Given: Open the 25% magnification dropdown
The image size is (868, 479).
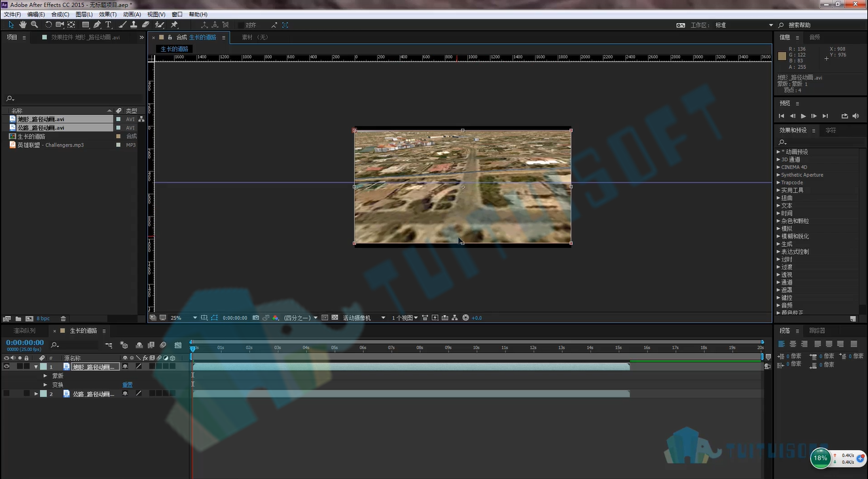Looking at the screenshot, I should click(x=184, y=318).
